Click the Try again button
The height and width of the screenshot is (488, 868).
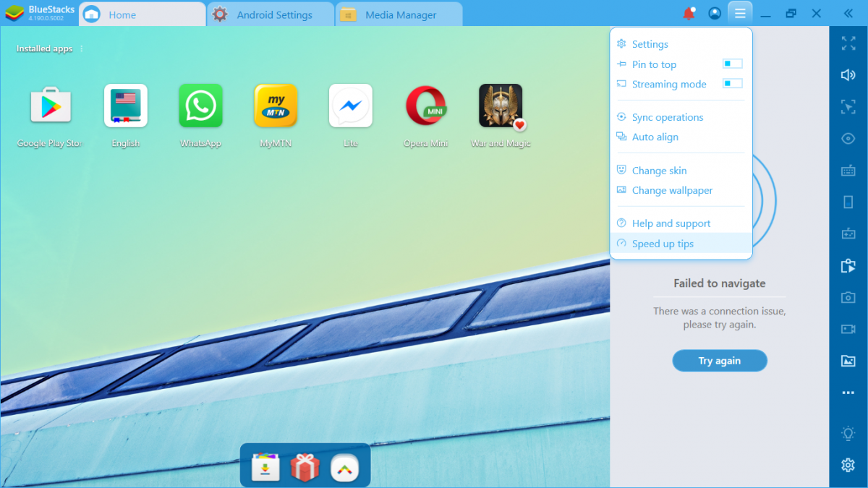coord(719,361)
